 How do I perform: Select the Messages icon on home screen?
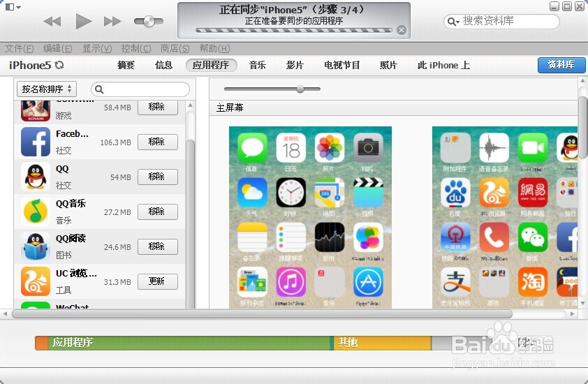point(252,147)
